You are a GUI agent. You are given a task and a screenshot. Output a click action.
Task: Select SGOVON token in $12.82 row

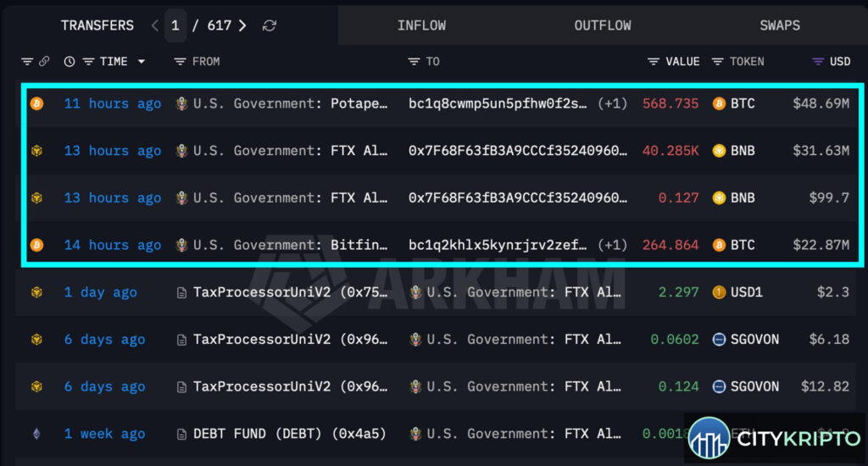pos(754,386)
